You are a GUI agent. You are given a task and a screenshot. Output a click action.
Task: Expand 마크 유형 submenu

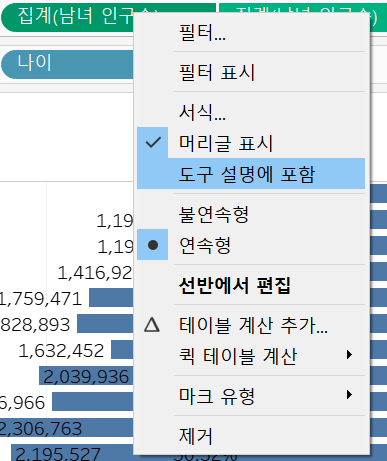251,395
